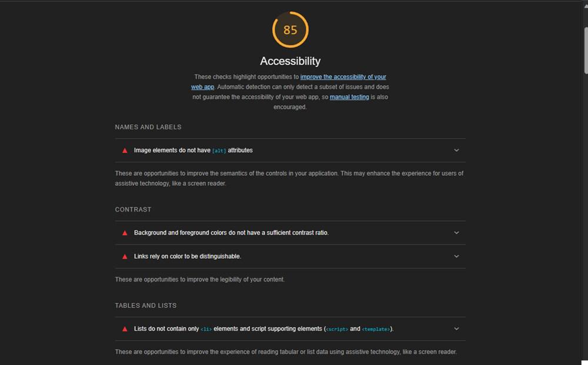Click the warning triangle icon beside Lists audit
The height and width of the screenshot is (365, 588).
[125, 329]
